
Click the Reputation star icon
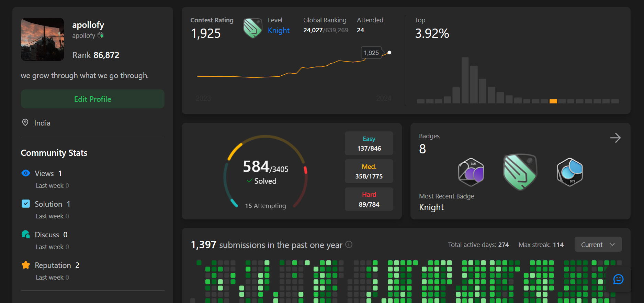pos(26,265)
